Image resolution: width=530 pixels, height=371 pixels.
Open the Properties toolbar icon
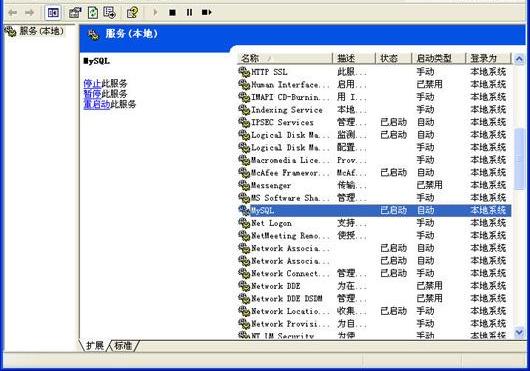click(75, 13)
